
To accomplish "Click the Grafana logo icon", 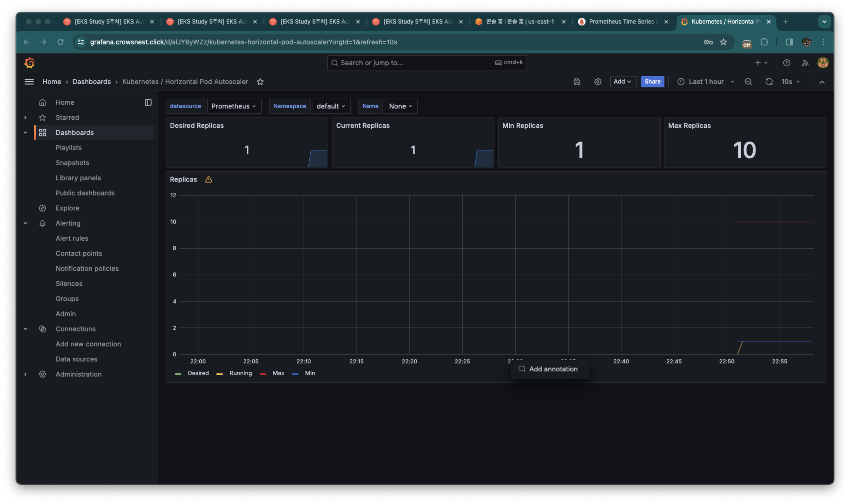I will [x=30, y=63].
